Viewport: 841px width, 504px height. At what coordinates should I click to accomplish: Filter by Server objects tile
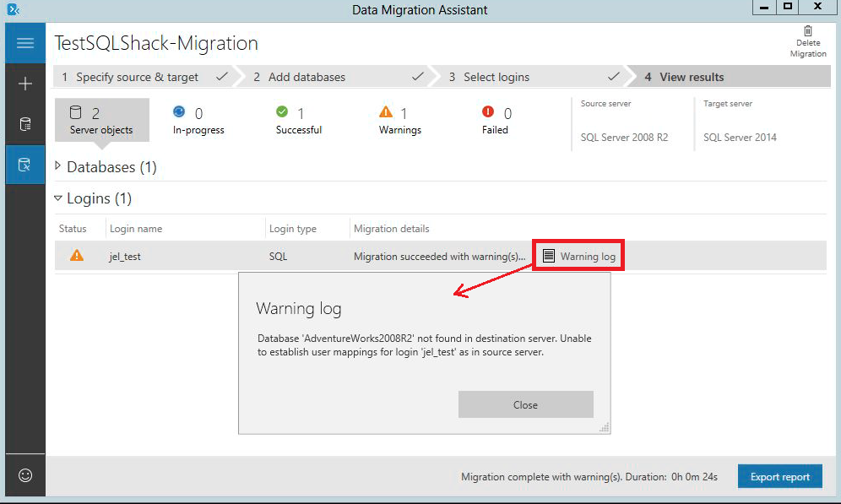point(101,120)
